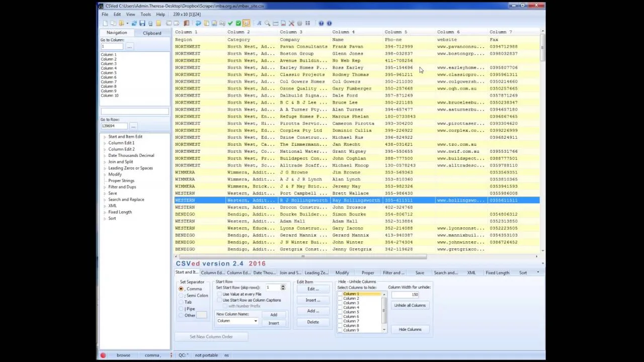Click the blue question mark help icon

coord(321,23)
